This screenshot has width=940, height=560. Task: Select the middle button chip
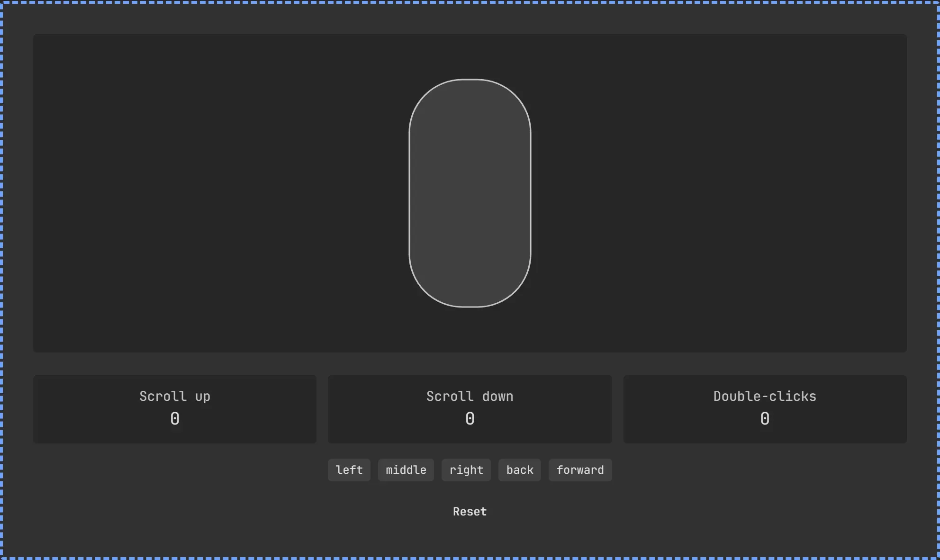tap(406, 470)
